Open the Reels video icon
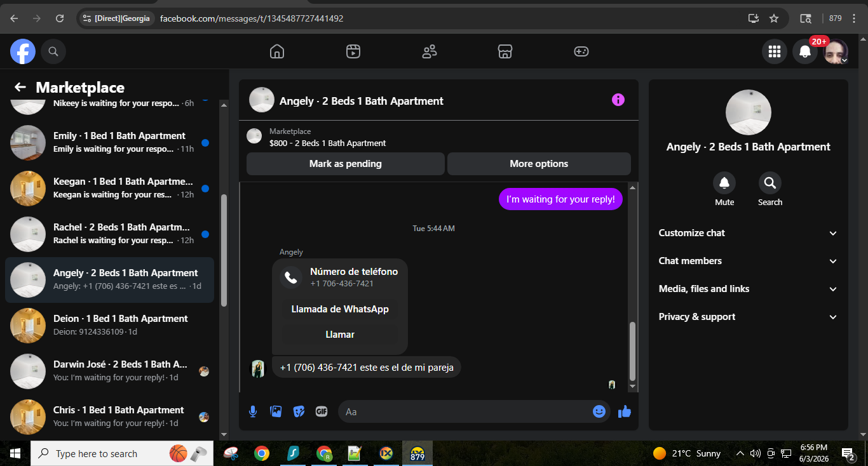The width and height of the screenshot is (868, 466). point(353,51)
